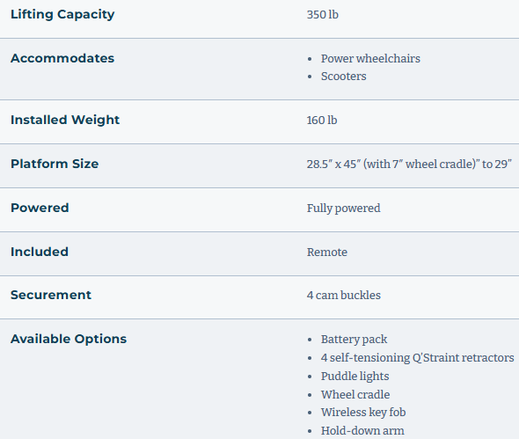Viewport: 519px width, 439px height.
Task: Select the Included row heading
Action: (40, 252)
